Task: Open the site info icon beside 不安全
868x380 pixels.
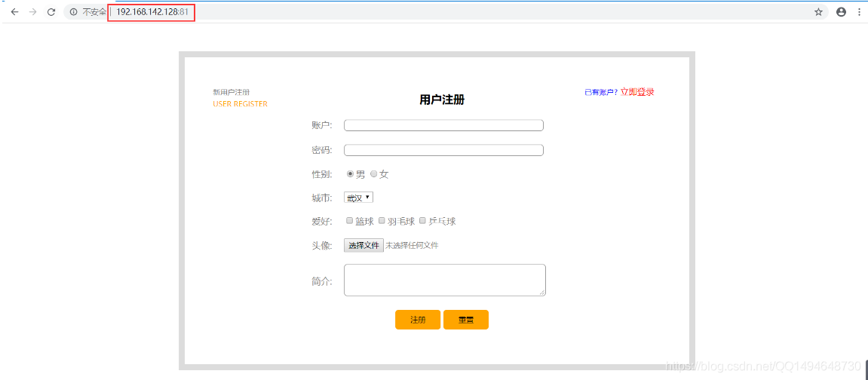Action: [x=74, y=12]
